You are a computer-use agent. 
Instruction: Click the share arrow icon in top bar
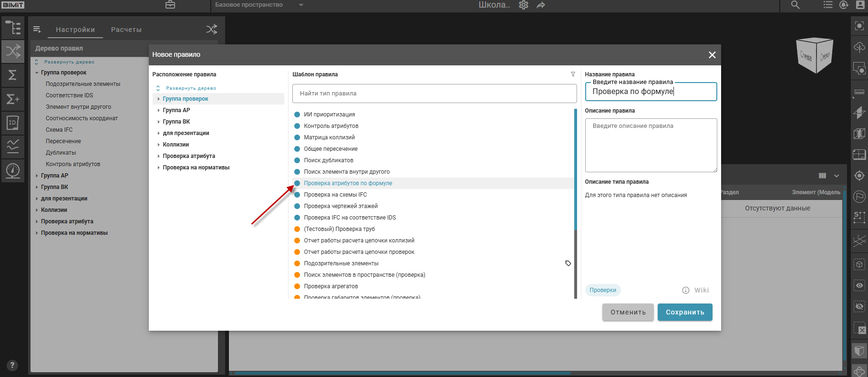[x=541, y=5]
